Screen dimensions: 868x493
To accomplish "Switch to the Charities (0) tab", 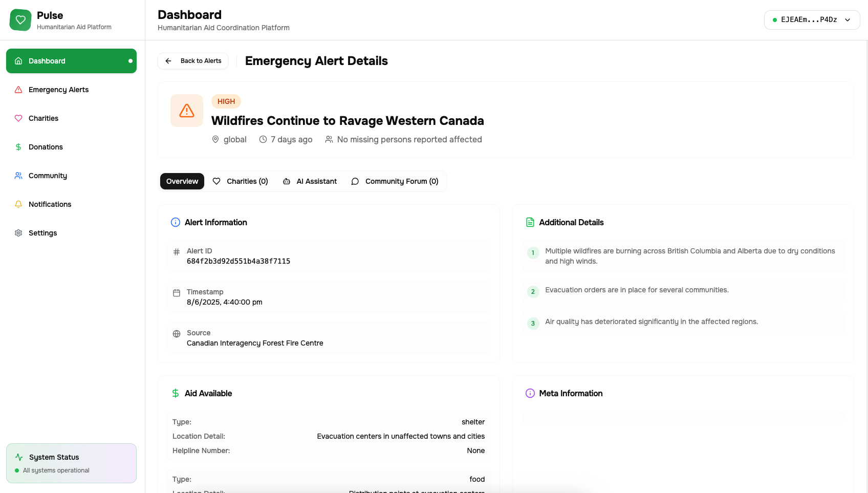I will 241,181.
